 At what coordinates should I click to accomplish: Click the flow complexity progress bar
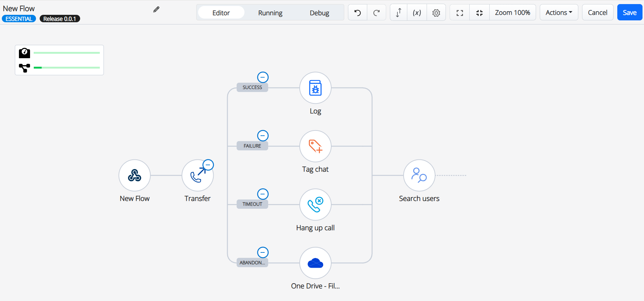click(x=67, y=68)
